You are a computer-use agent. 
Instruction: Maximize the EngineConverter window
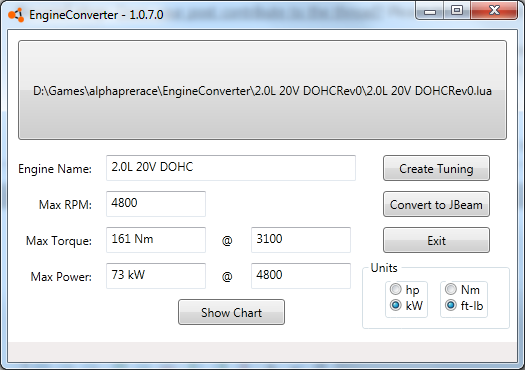coord(457,11)
